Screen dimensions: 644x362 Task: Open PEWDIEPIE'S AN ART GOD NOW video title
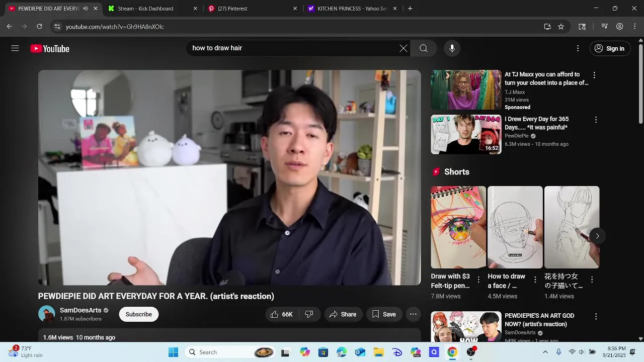point(539,320)
